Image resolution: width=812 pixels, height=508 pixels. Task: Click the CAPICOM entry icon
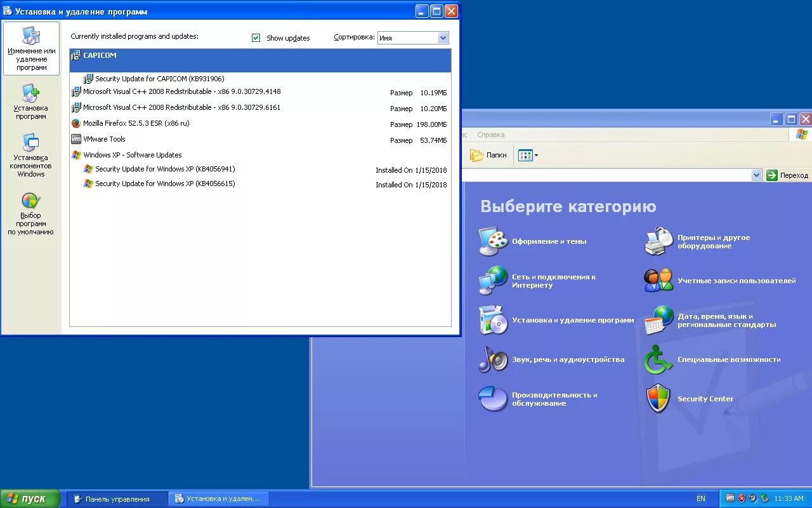[76, 55]
